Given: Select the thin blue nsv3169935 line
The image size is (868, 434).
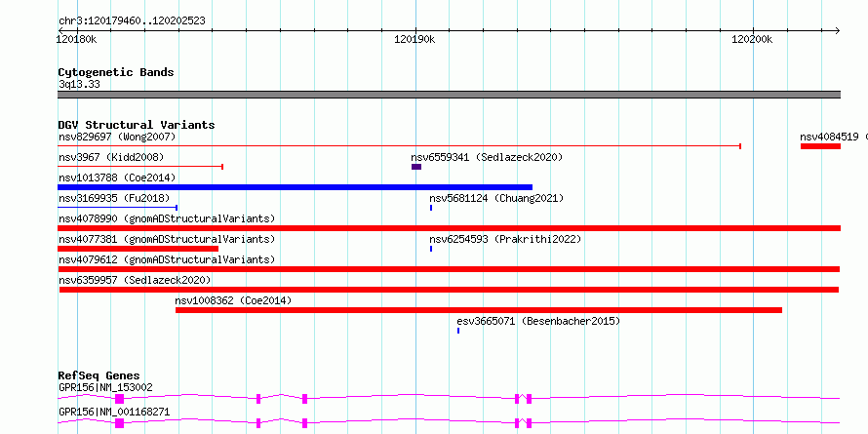Looking at the screenshot, I should tap(117, 208).
